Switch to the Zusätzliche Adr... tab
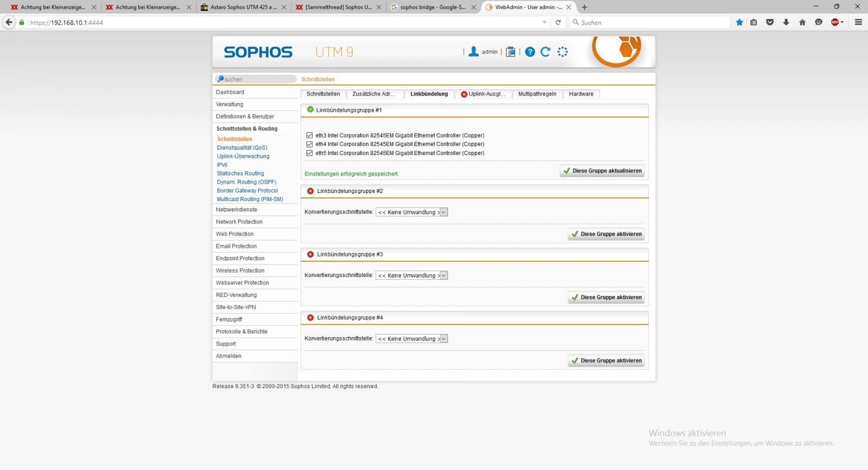The width and height of the screenshot is (868, 470). [374, 94]
